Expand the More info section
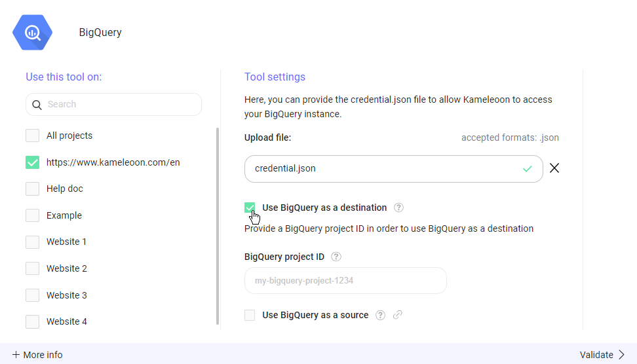The height and width of the screenshot is (364, 637). pos(37,355)
